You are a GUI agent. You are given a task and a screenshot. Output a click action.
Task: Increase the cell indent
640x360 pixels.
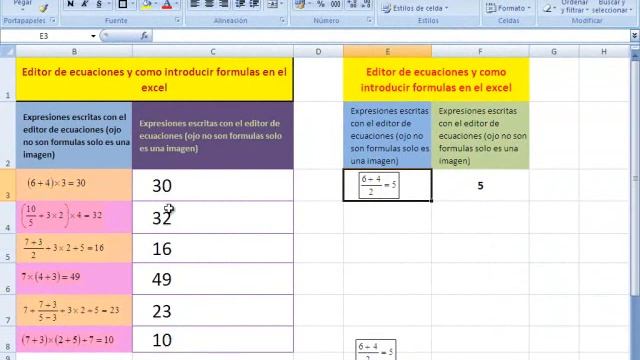point(254,4)
